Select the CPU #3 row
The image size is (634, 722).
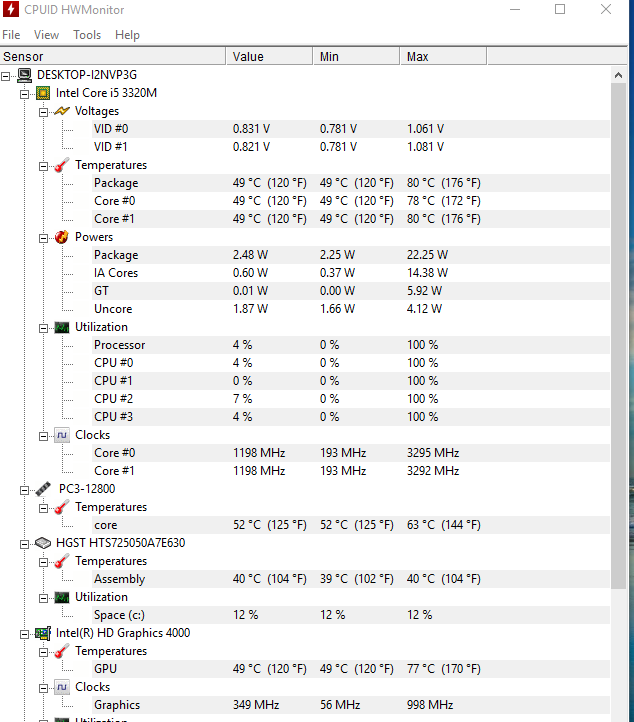pyautogui.click(x=351, y=417)
